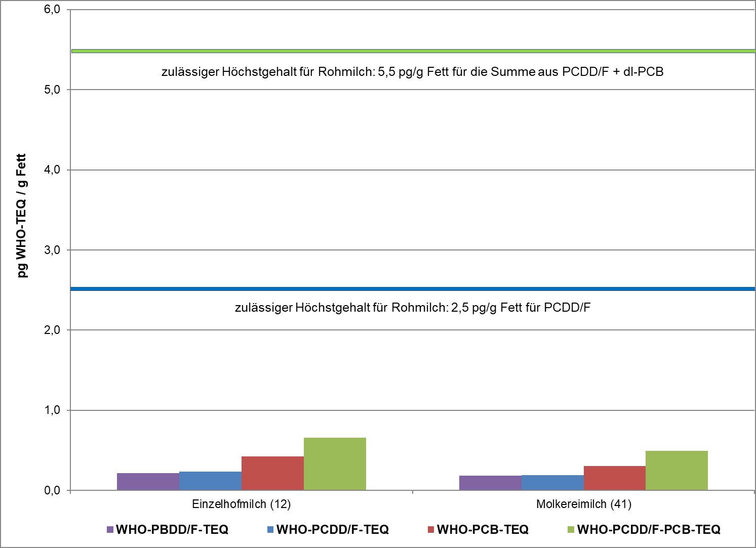Click the 2,5 pg/g PCDD/F annotation text
Viewport: 756px width, 548px height.
[412, 308]
